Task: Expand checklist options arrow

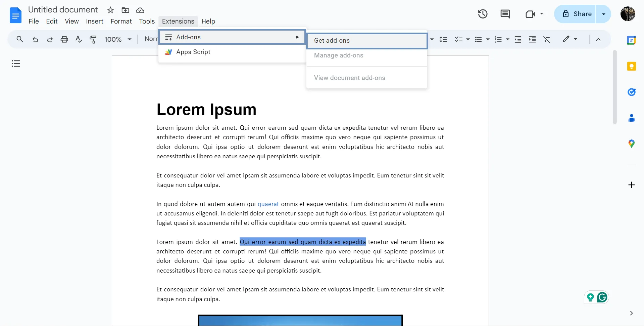Action: point(468,39)
